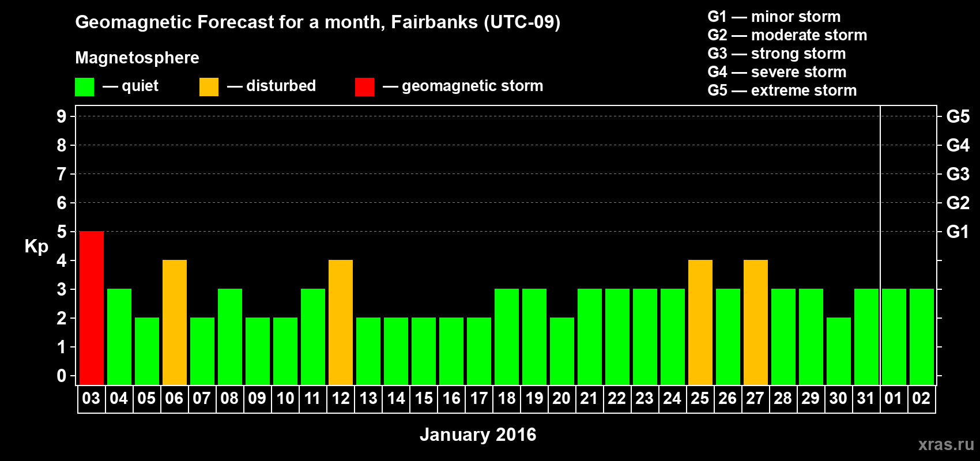This screenshot has height=461, width=980.
Task: Click the date label 28 on the axis
Action: pyautogui.click(x=783, y=398)
